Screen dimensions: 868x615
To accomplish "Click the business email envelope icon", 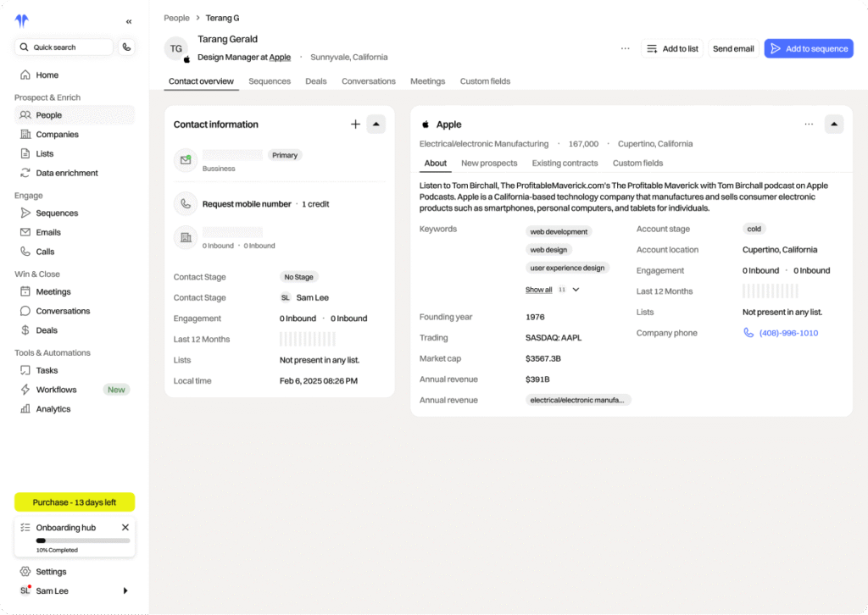I will pos(186,160).
